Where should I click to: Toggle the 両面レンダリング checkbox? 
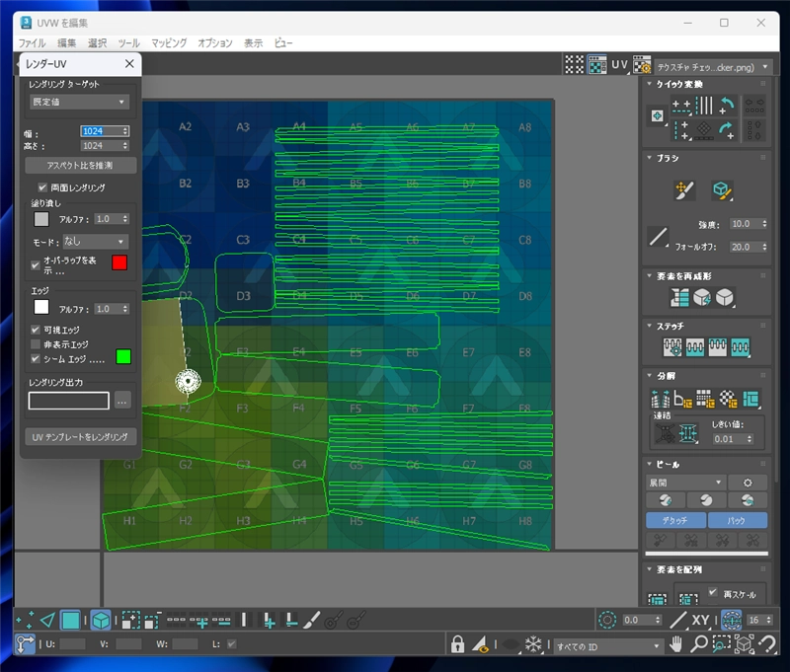click(42, 187)
